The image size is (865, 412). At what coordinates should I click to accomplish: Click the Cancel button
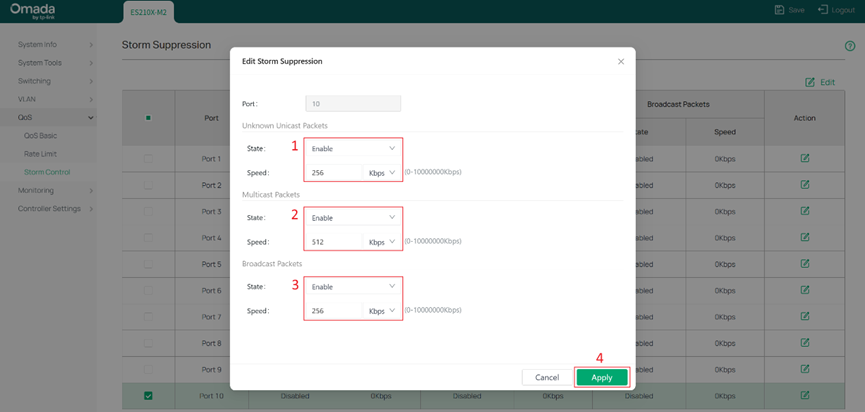(x=546, y=377)
